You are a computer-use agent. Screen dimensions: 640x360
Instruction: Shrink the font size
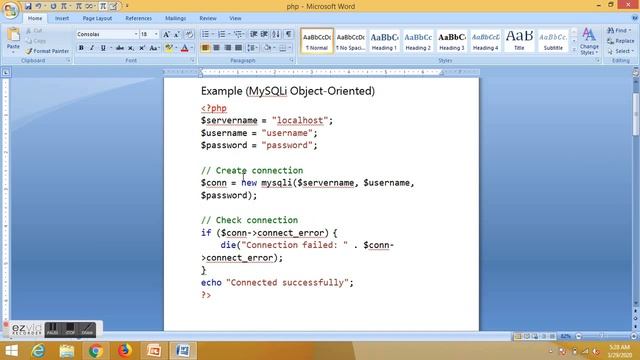click(x=177, y=34)
